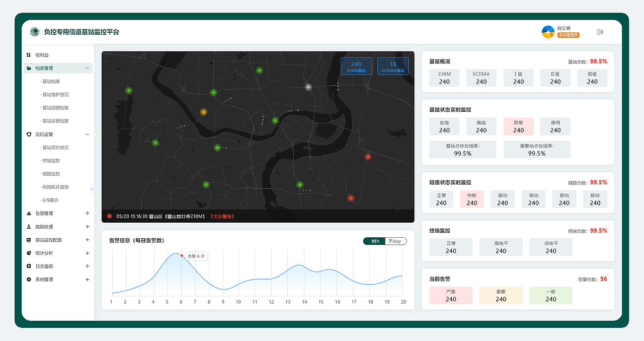Screen dimensions: 644x341
Task: Open 链路监控 in the sidebar
Action: [x=50, y=174]
